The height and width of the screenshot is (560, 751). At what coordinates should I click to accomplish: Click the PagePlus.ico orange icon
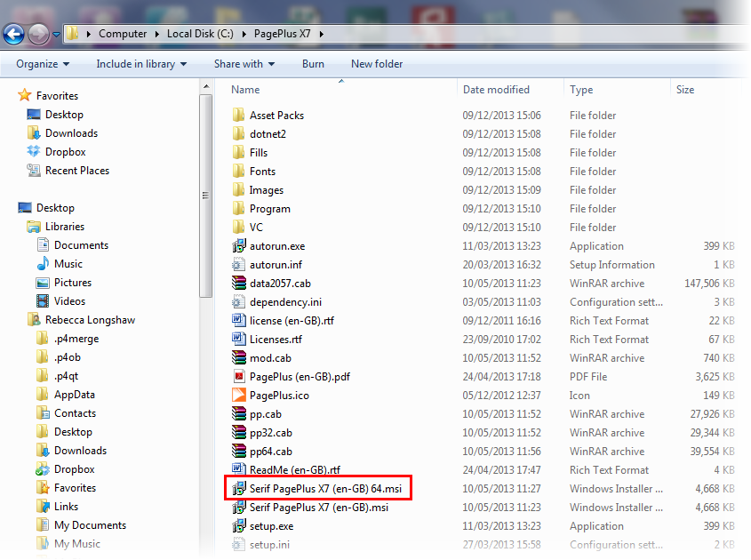pyautogui.click(x=238, y=396)
